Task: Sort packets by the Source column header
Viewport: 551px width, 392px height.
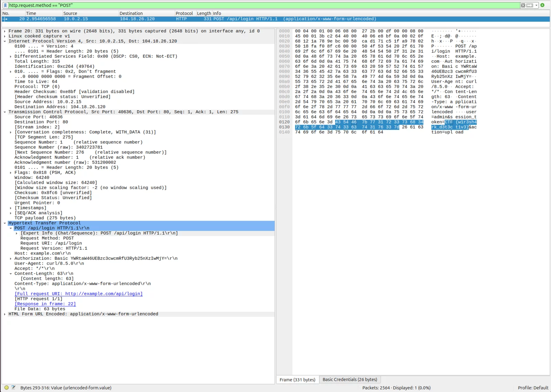Action: (70, 13)
